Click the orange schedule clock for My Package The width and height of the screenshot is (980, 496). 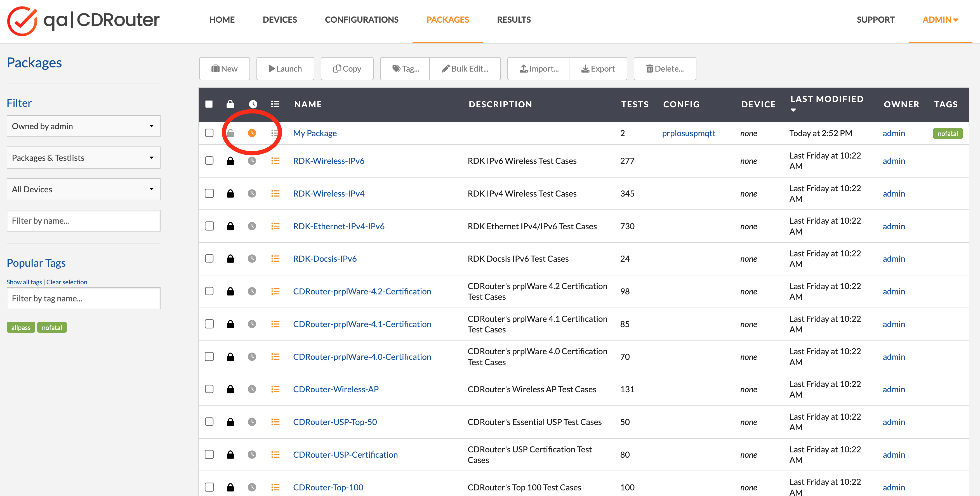[252, 133]
